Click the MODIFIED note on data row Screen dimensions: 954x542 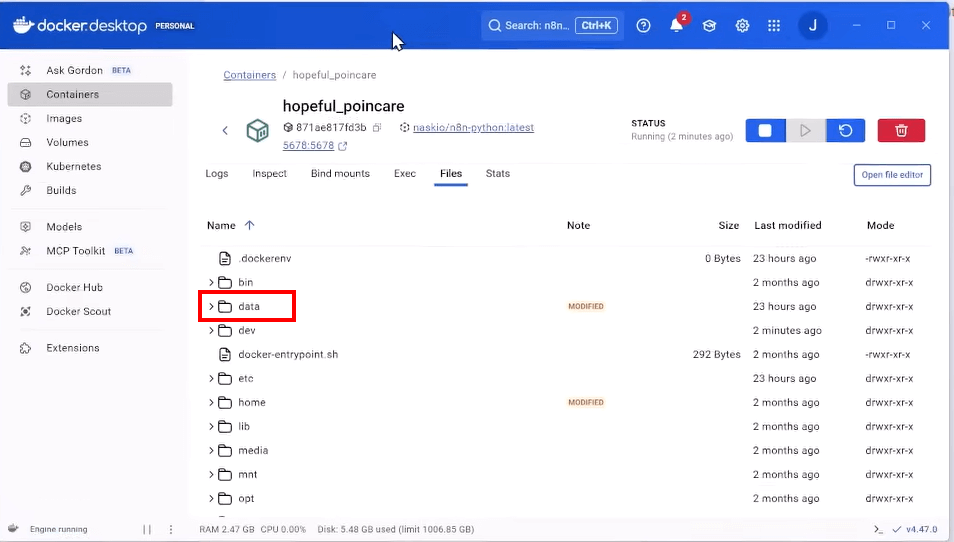click(x=586, y=306)
